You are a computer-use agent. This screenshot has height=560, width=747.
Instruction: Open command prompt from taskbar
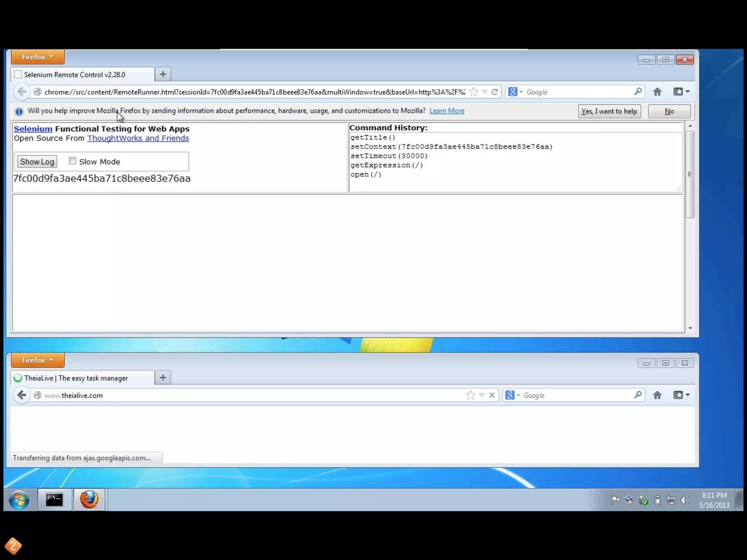[54, 499]
